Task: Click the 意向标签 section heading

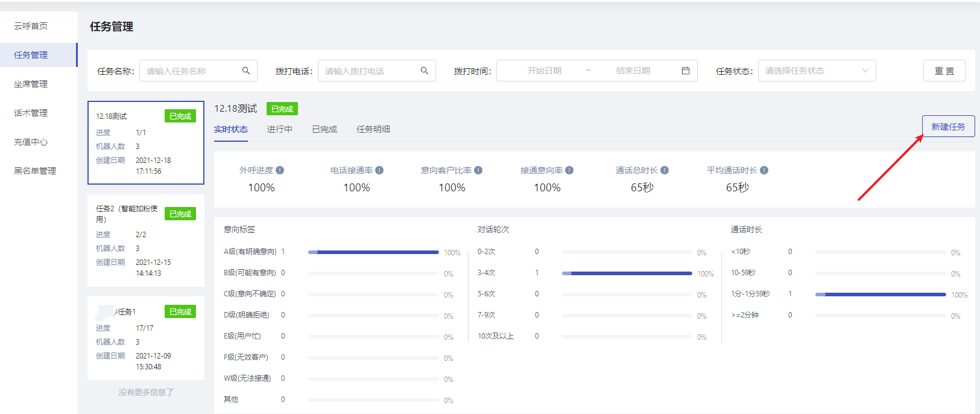Action: [x=239, y=229]
